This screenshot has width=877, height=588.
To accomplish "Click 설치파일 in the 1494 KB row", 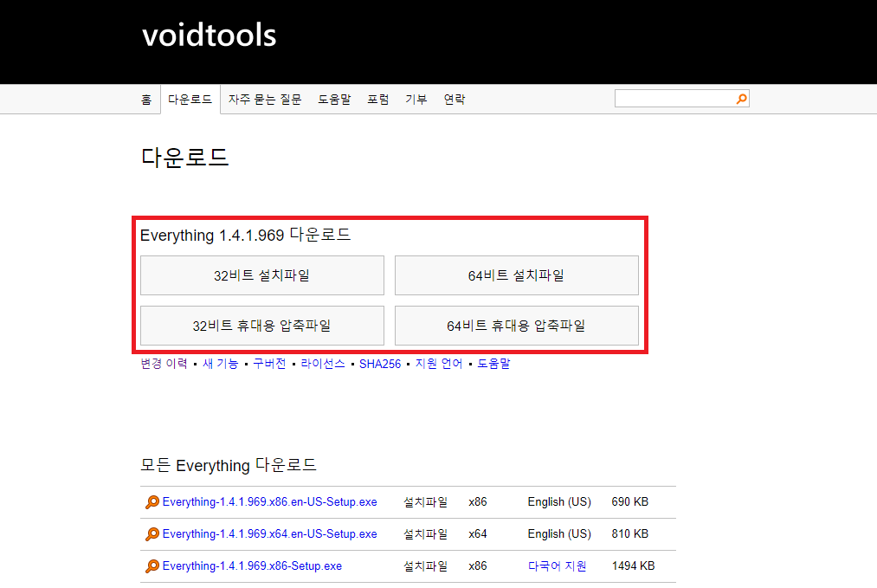I will click(x=426, y=566).
